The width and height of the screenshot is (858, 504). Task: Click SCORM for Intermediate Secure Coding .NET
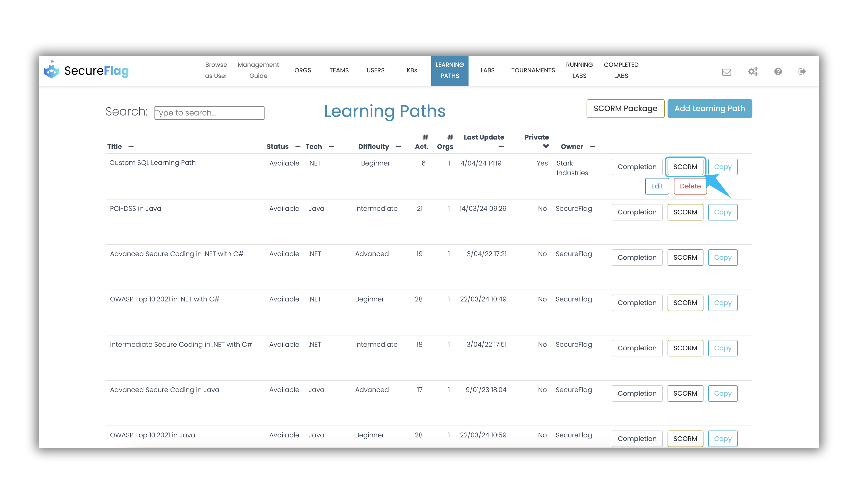[686, 348]
